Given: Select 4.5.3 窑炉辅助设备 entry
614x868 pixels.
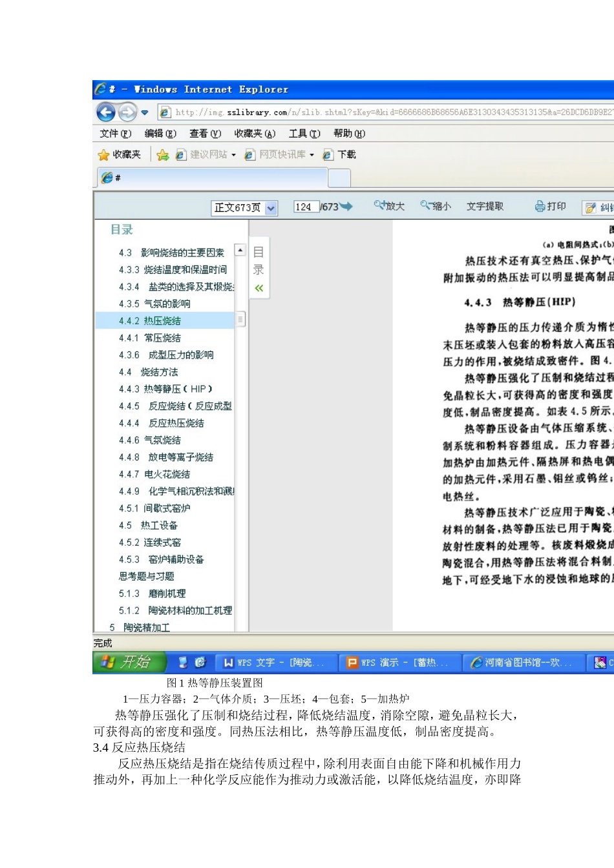Looking at the screenshot, I should tap(161, 559).
